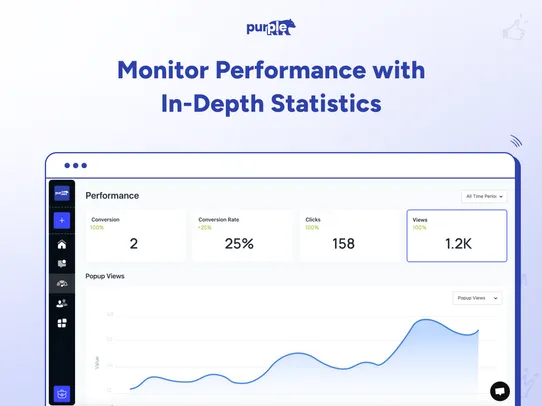
Task: Open the popups icon below Home
Action: 62,264
